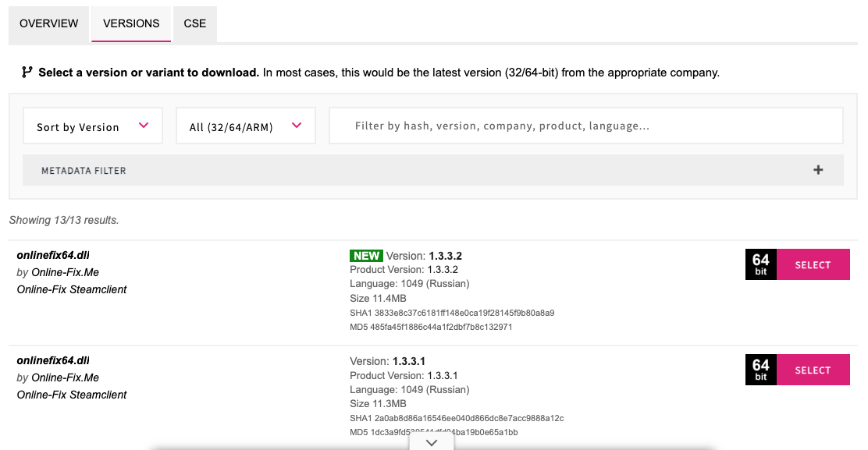868x450 pixels.
Task: Open the All (32/64/ARM) architecture dropdown
Action: [246, 126]
